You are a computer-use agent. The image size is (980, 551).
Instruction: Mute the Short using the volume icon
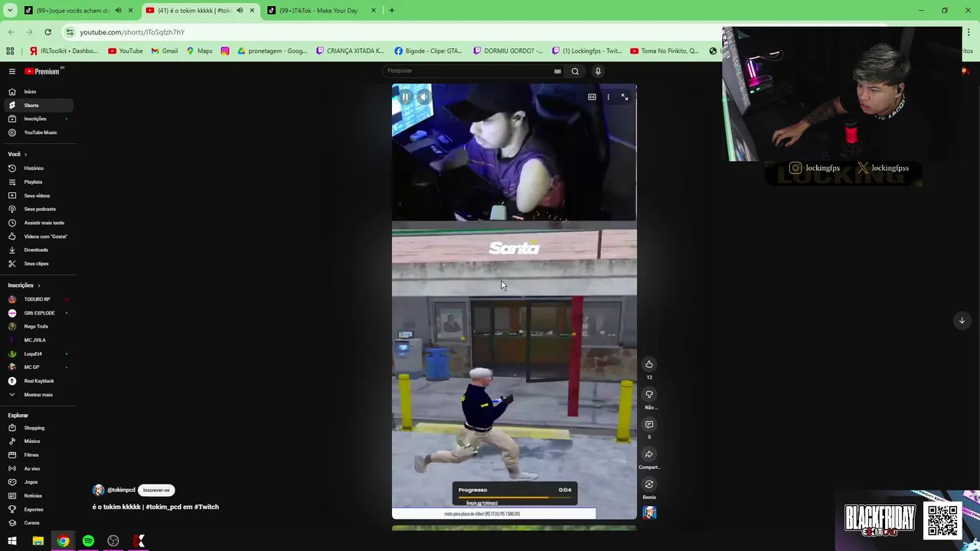[423, 97]
